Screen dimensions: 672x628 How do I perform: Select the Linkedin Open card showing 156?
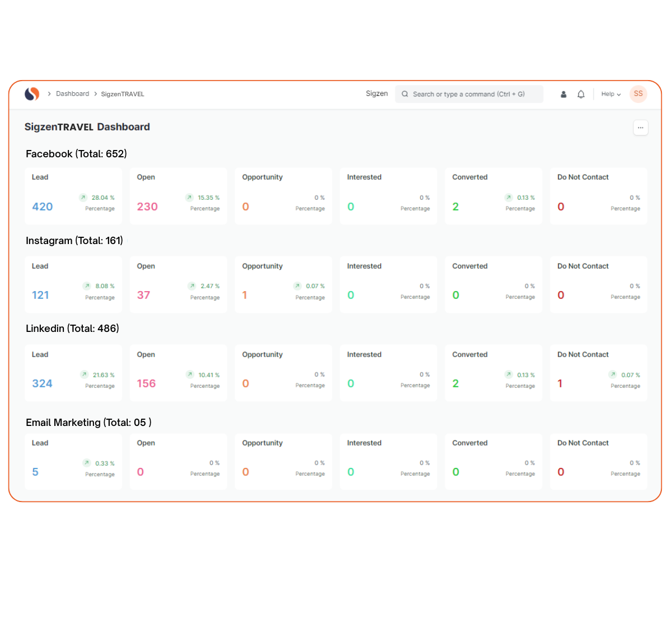pos(178,373)
